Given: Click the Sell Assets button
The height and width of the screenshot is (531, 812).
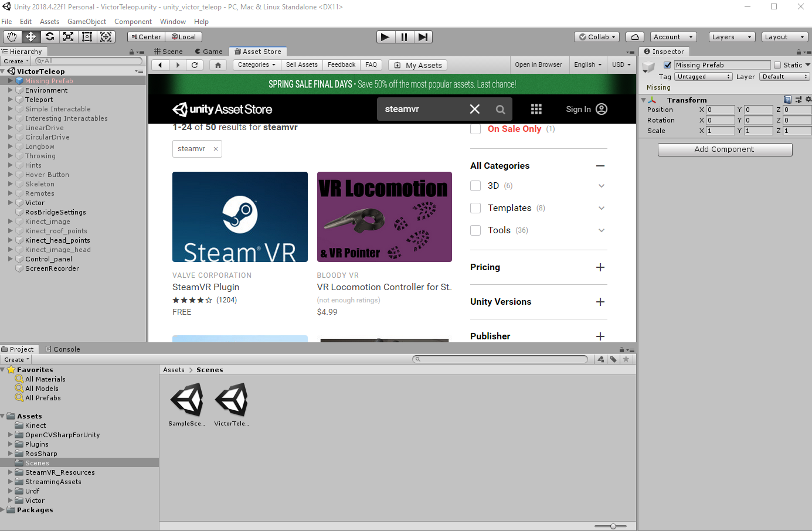Looking at the screenshot, I should pyautogui.click(x=302, y=65).
